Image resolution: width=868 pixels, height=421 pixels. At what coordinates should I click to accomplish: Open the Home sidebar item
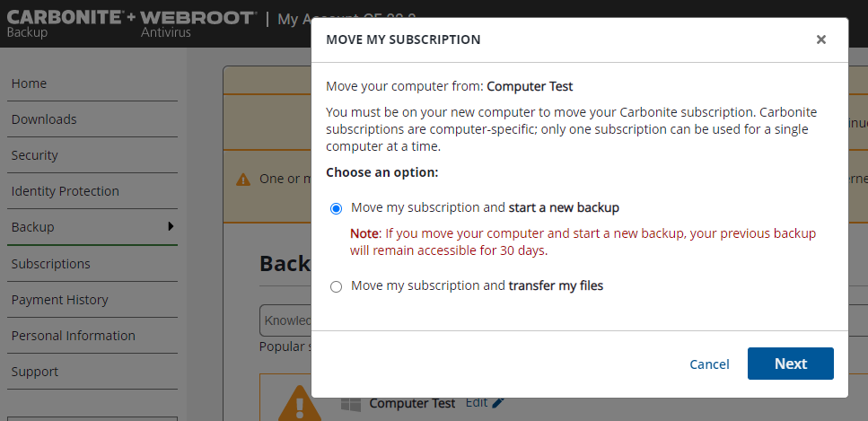coord(29,83)
